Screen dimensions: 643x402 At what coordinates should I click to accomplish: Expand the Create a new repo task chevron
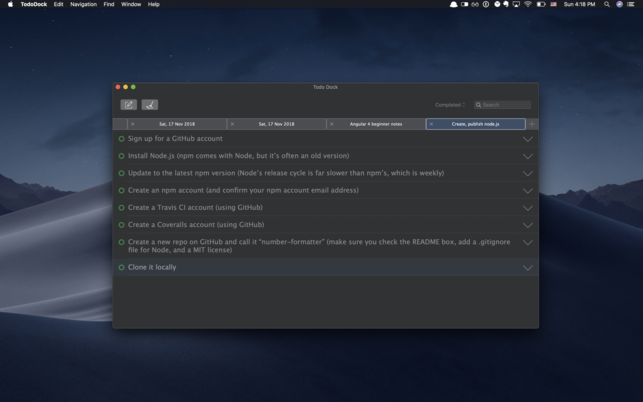pyautogui.click(x=528, y=242)
